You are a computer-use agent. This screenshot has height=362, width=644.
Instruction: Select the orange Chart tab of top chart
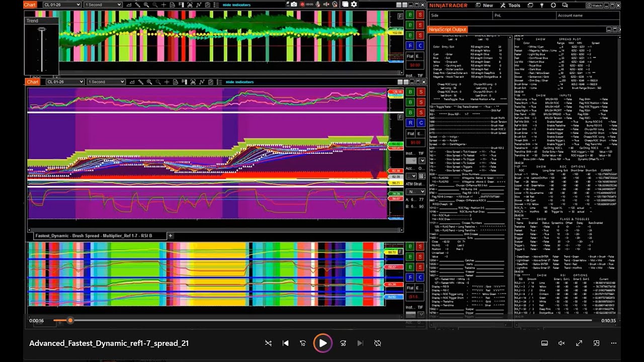click(x=30, y=5)
